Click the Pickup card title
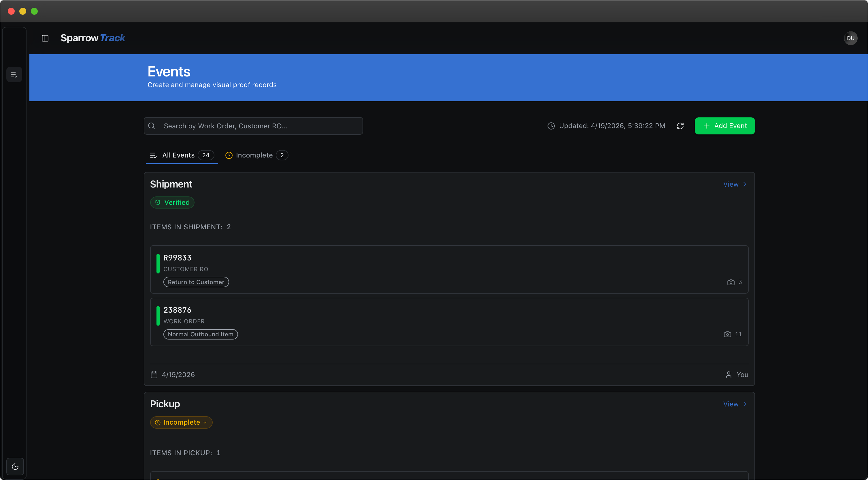The height and width of the screenshot is (480, 868). pyautogui.click(x=165, y=404)
